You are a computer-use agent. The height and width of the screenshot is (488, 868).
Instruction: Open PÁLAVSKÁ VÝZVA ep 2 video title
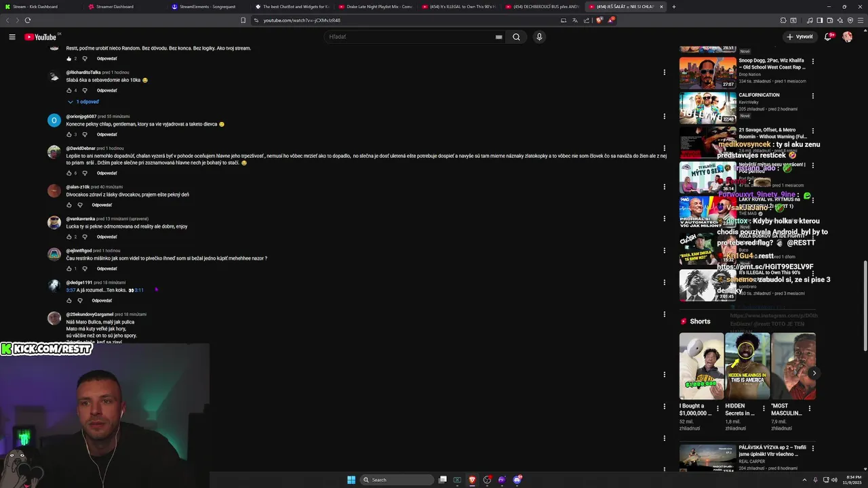[772, 451]
